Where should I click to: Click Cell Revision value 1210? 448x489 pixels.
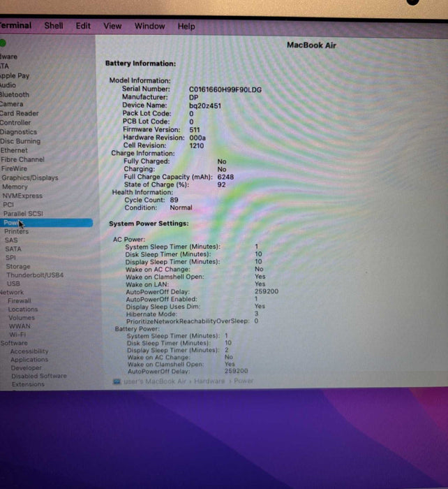(x=197, y=145)
